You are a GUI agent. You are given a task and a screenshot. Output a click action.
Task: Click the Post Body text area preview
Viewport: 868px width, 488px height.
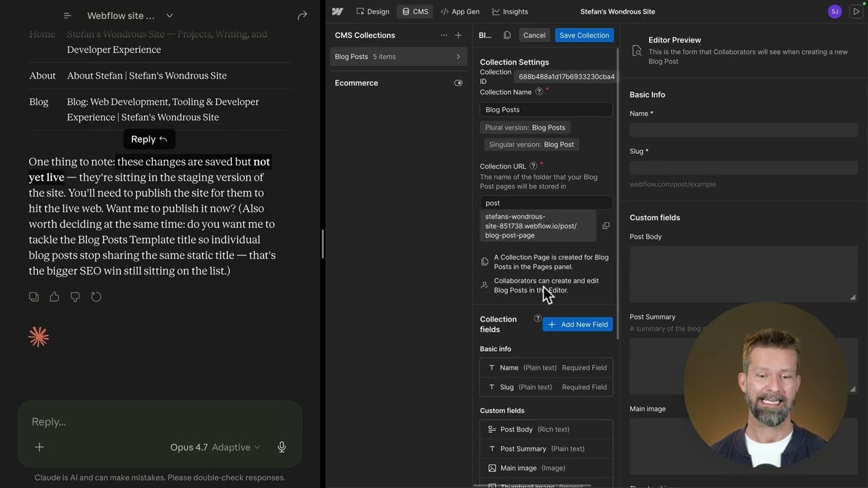pos(743,274)
